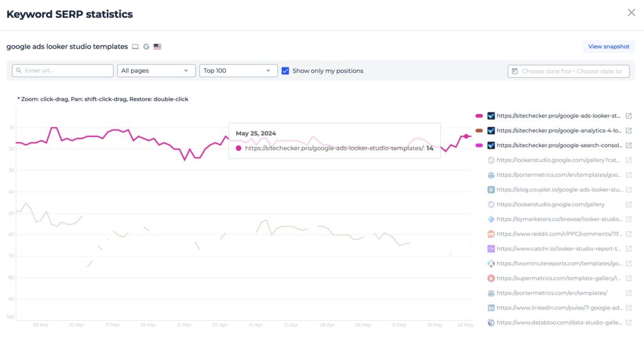Uncheck sitechecker google-analytics-4 legend checkbox
This screenshot has width=644, height=354.
(x=491, y=131)
